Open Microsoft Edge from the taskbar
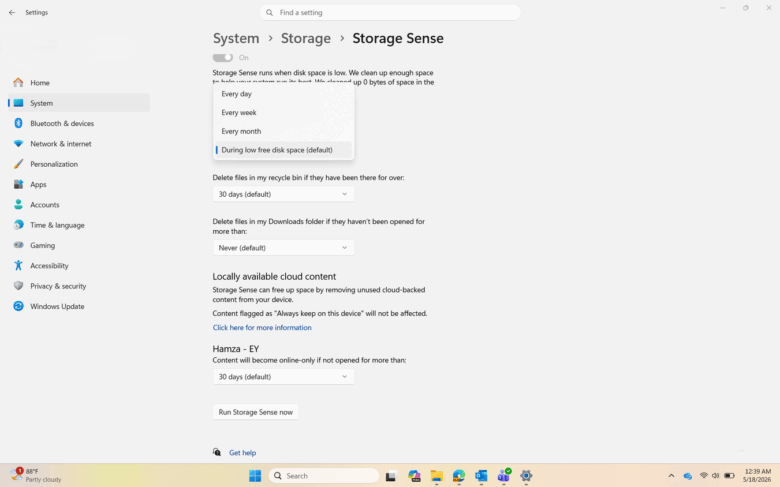Image resolution: width=780 pixels, height=487 pixels. pyautogui.click(x=459, y=476)
